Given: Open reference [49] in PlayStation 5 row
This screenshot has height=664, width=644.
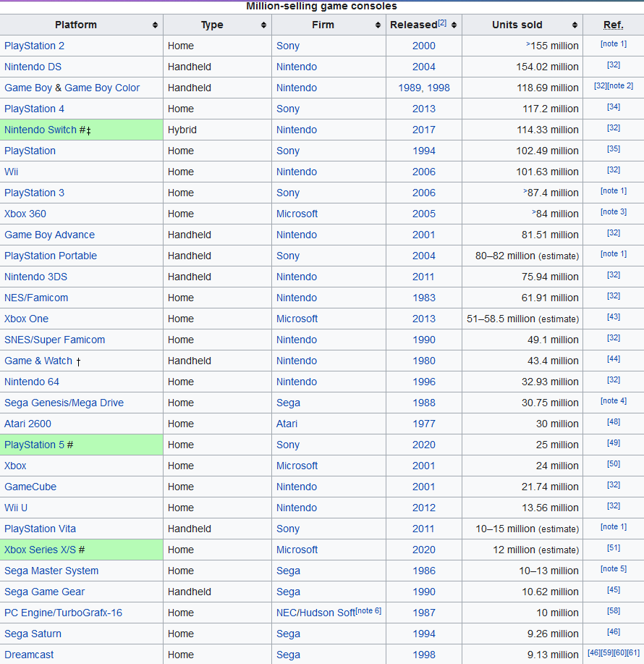Looking at the screenshot, I should click(614, 444).
